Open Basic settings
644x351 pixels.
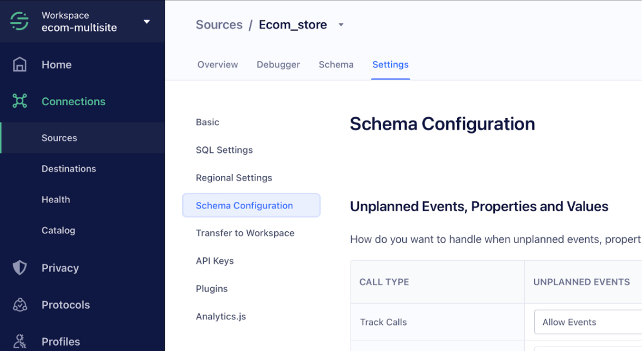point(207,122)
